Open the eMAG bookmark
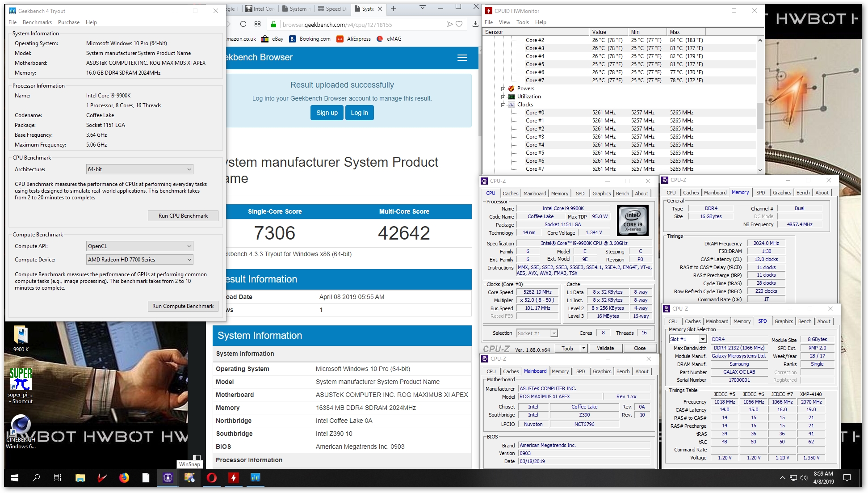This screenshot has height=493, width=868. click(389, 39)
